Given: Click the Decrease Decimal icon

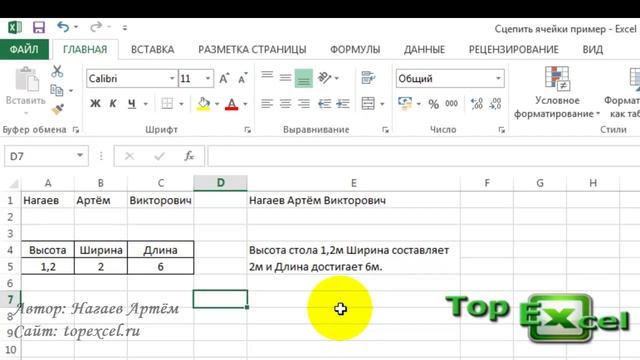Looking at the screenshot, I should [495, 104].
